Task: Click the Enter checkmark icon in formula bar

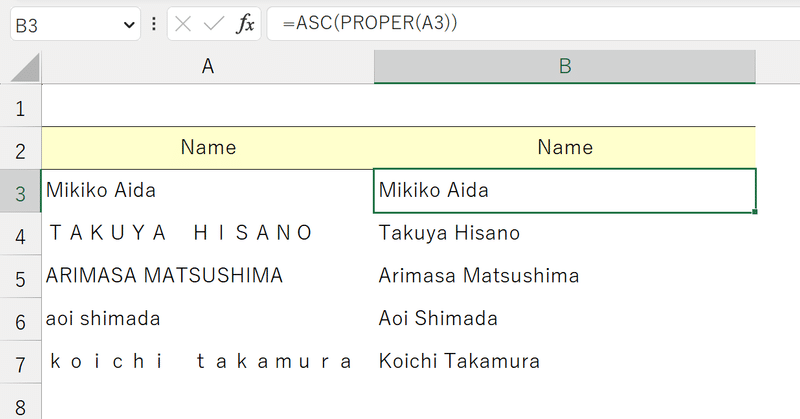Action: tap(213, 24)
